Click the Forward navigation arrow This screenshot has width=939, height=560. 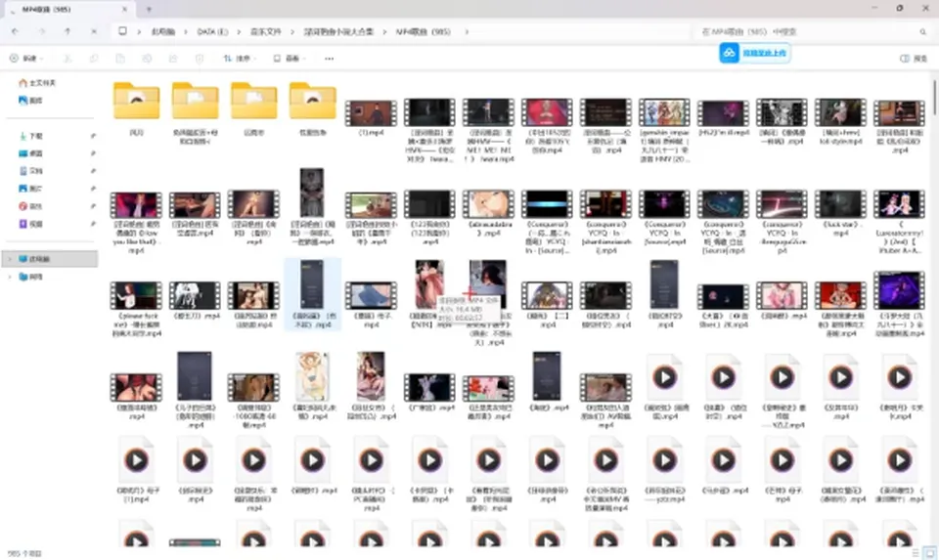[41, 31]
